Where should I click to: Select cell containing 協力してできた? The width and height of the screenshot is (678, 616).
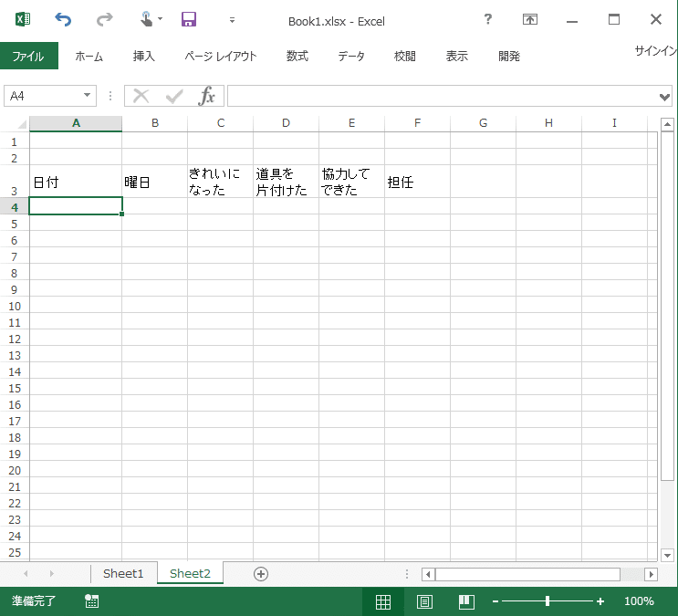click(x=352, y=182)
